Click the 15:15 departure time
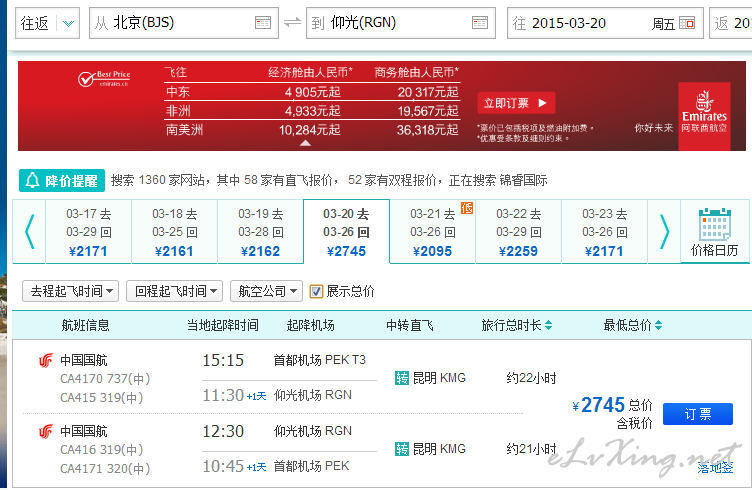Viewport: 752px width, 490px height. (223, 360)
